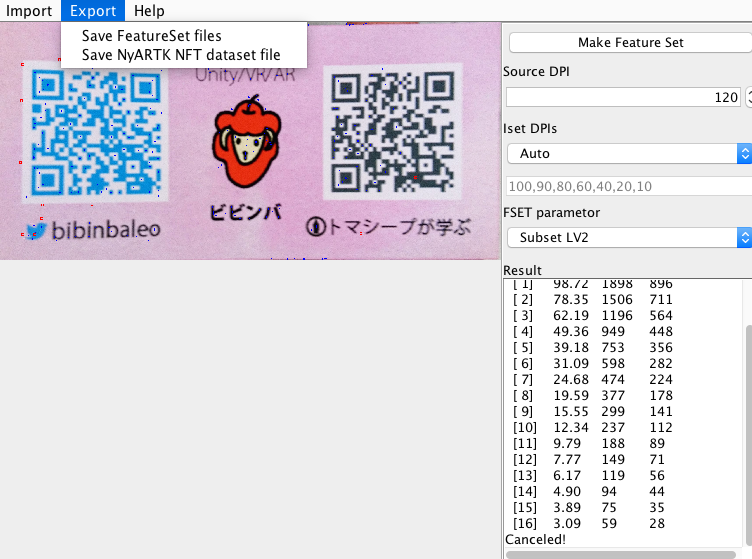Select result row [14] 4.90
The width and height of the screenshot is (752, 559).
tap(589, 491)
